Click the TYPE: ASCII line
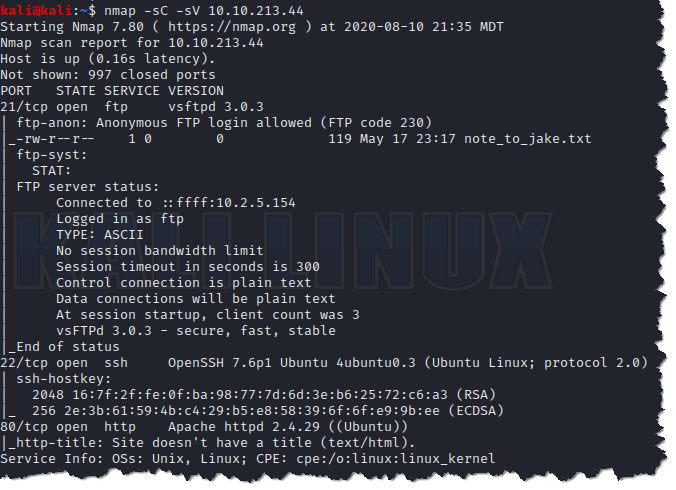Viewport: 676px width, 490px height. 100,234
